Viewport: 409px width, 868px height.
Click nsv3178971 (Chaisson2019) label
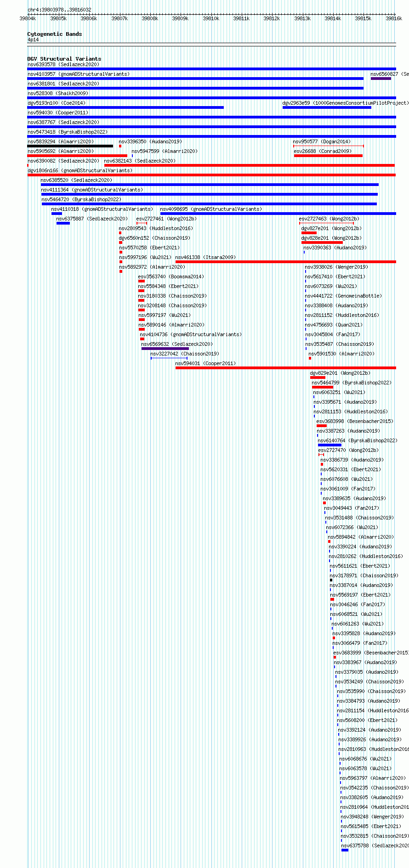(x=364, y=575)
